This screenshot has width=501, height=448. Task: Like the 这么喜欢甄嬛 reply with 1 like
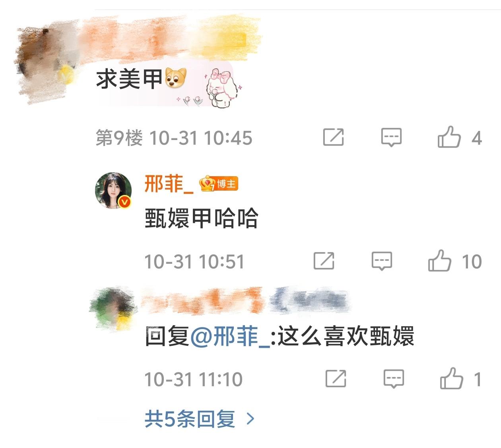click(x=451, y=378)
